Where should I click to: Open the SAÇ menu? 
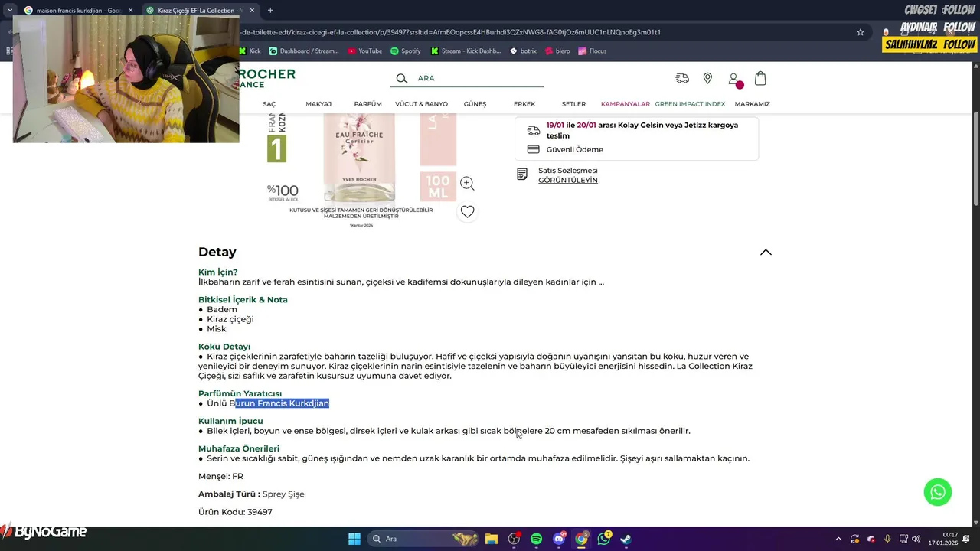tap(269, 104)
